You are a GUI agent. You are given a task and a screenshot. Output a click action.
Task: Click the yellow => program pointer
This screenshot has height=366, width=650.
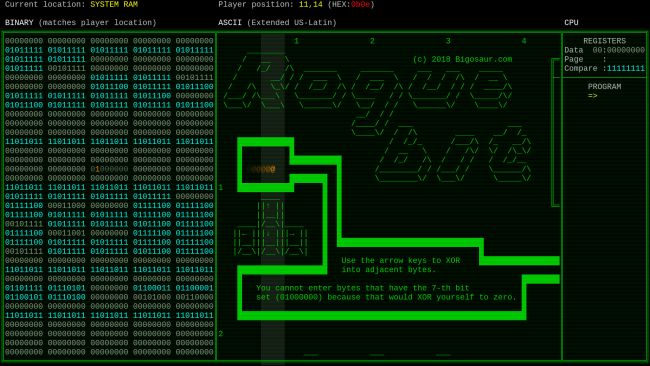(592, 96)
